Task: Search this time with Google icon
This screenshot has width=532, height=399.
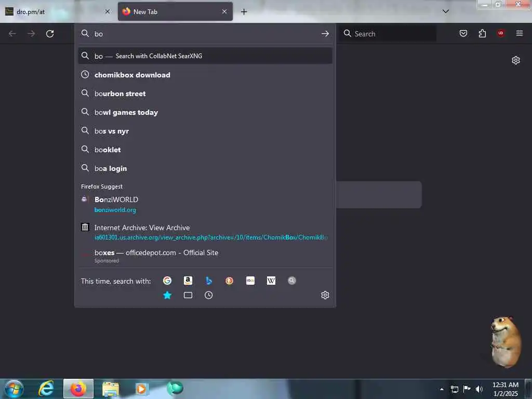Action: pyautogui.click(x=167, y=281)
